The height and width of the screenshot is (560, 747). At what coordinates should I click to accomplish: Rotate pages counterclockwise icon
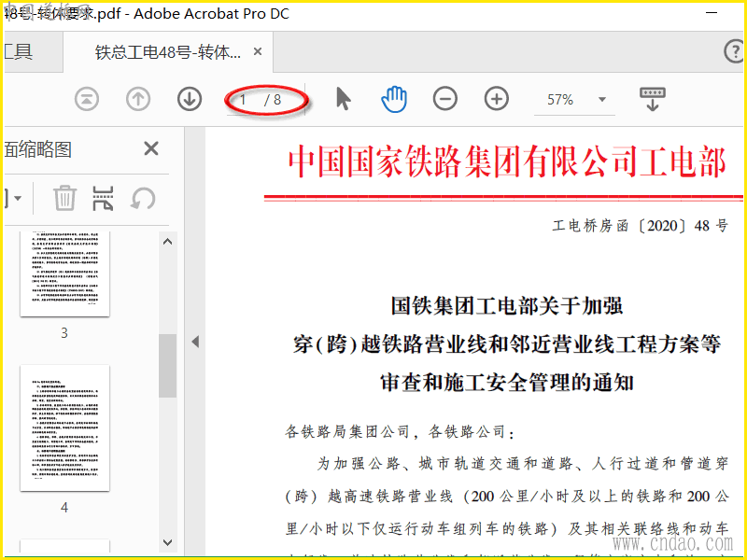pyautogui.click(x=143, y=198)
